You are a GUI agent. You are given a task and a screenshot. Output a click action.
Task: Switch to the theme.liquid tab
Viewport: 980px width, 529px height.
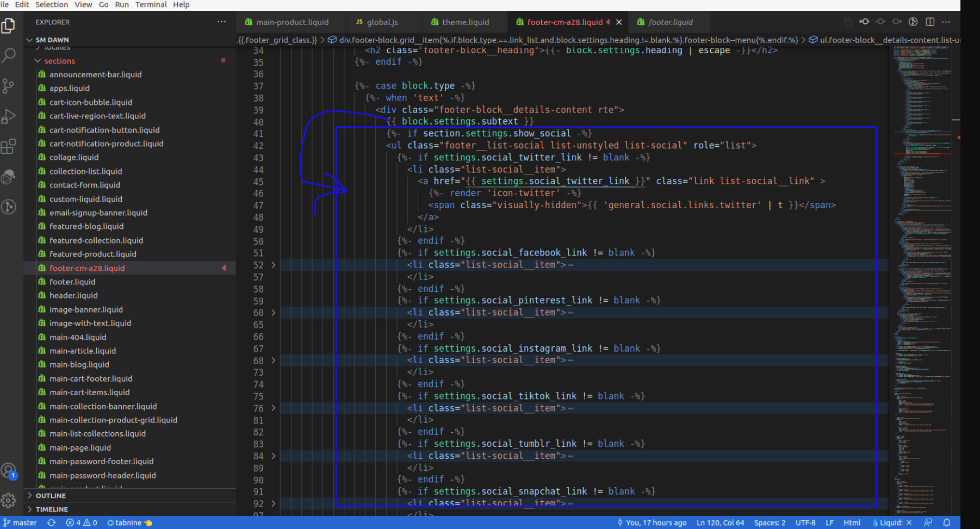pyautogui.click(x=465, y=22)
